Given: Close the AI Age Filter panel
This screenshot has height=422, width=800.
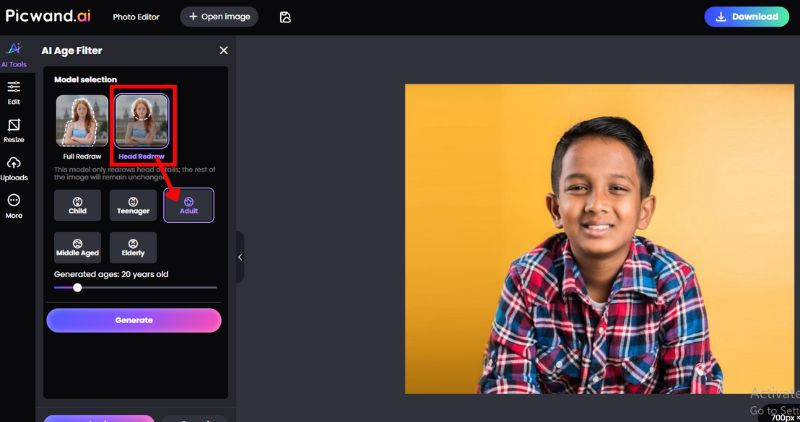Looking at the screenshot, I should (x=223, y=50).
